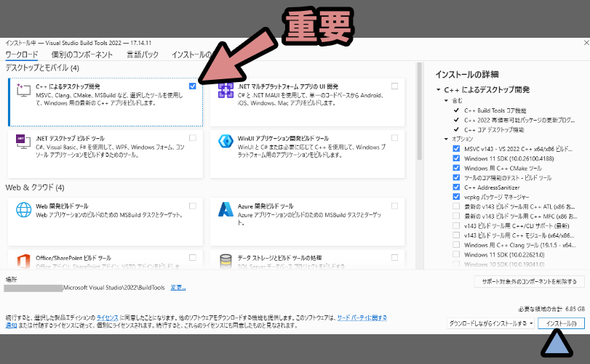The height and width of the screenshot is (364, 590).
Task: Uncheck the C++ によるデスクトップ開発 workload checkbox
Action: 193,86
